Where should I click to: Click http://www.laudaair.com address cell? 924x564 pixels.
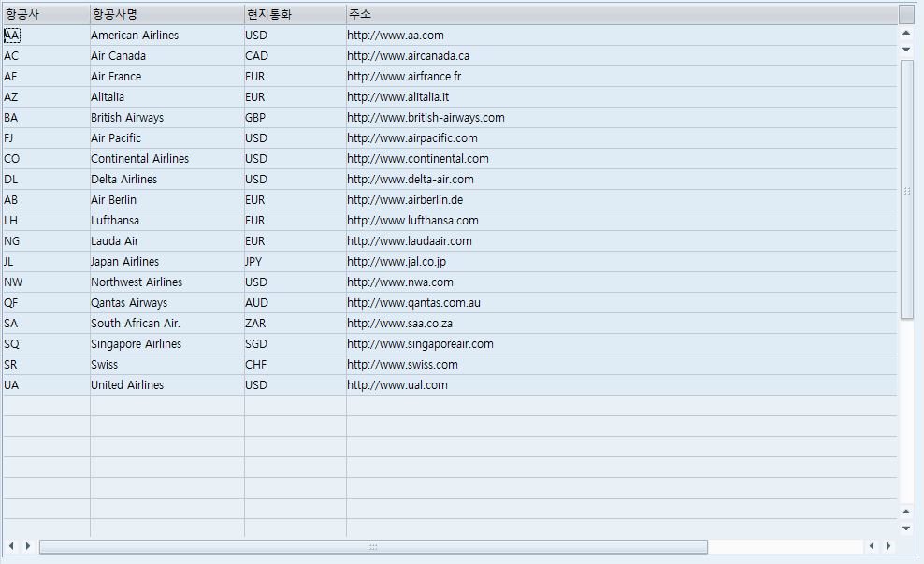coord(622,241)
